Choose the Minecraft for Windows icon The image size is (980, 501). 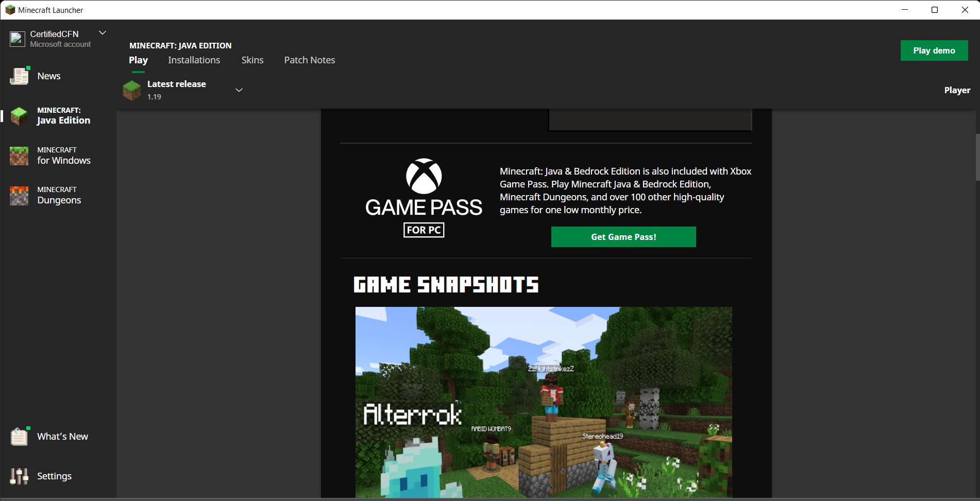(x=19, y=156)
